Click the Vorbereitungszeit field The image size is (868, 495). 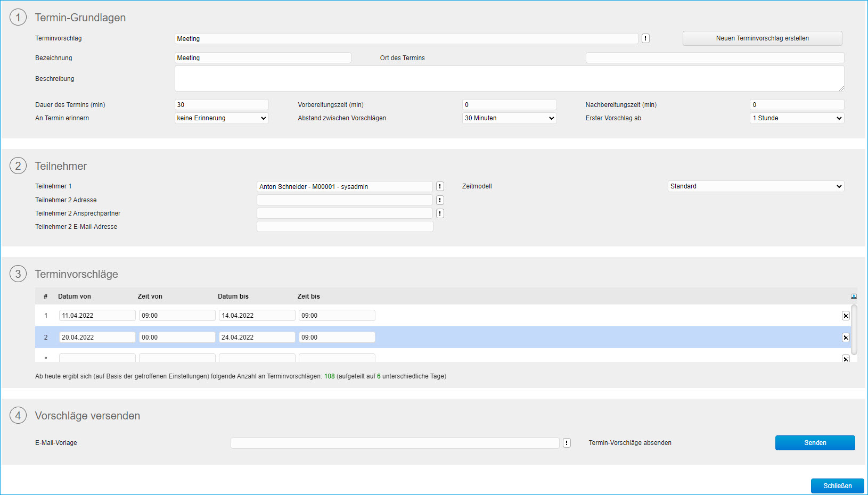pos(510,105)
